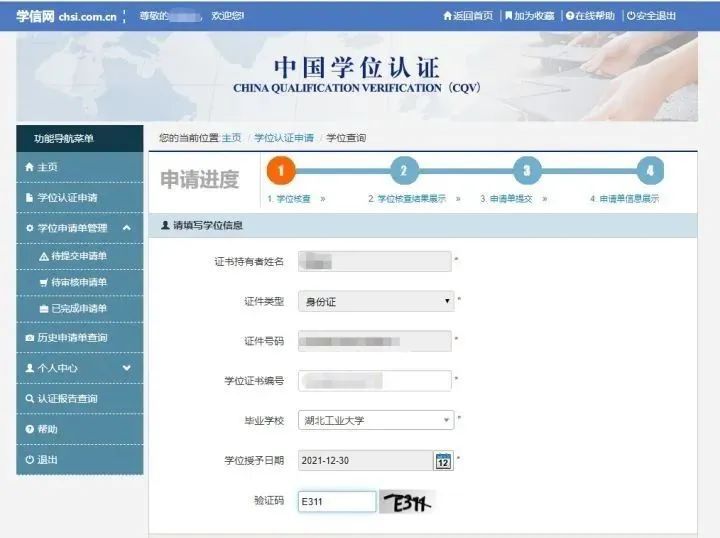Click 安全退出 safe logout link
This screenshot has width=720, height=538.
tap(651, 16)
